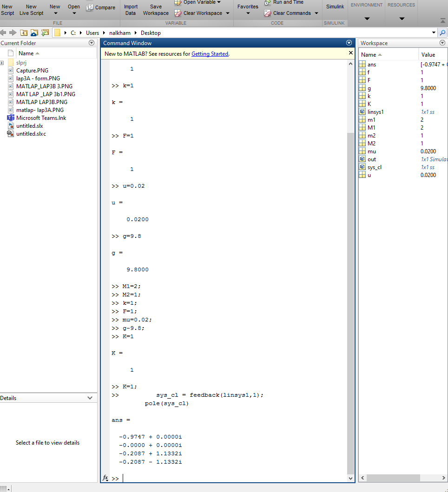Screen dimensions: 448x492
Task: Select the linsys1 variable icon
Action: click(362, 112)
